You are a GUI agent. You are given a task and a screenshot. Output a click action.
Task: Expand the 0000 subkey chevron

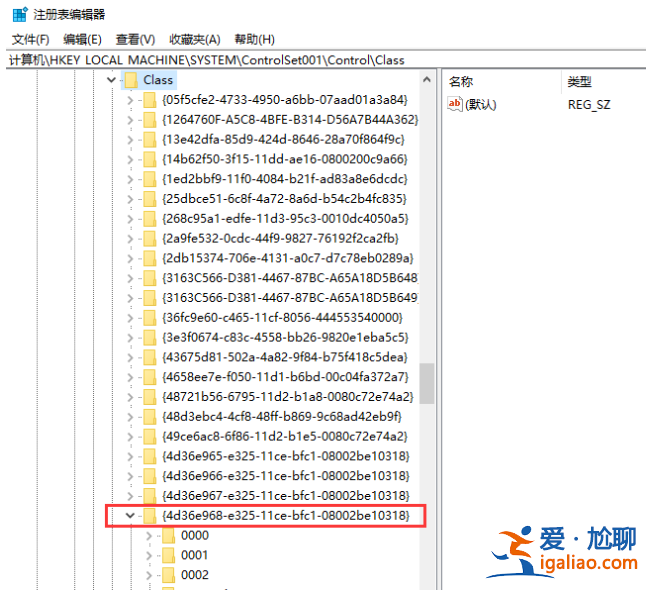pos(149,535)
